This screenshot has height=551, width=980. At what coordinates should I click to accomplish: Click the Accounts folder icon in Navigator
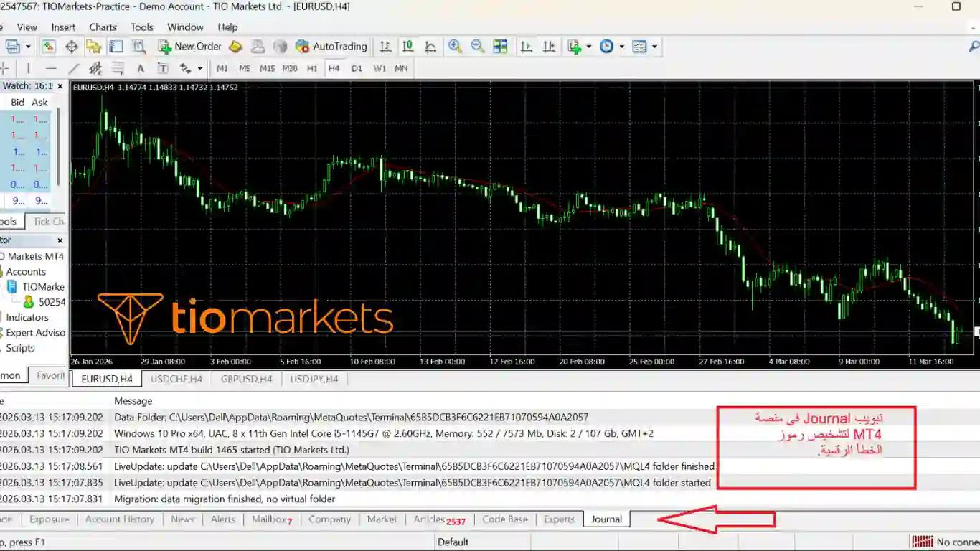(x=1, y=272)
